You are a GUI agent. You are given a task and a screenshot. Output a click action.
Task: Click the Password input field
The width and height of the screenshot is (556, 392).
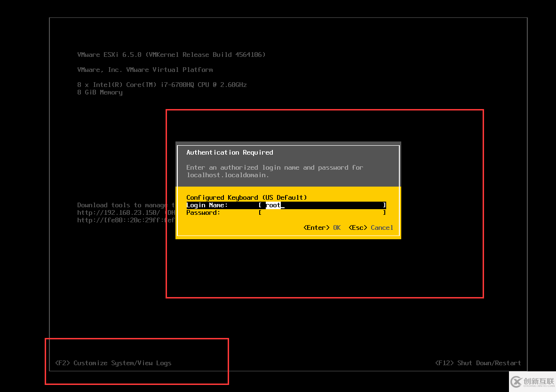pos(322,212)
